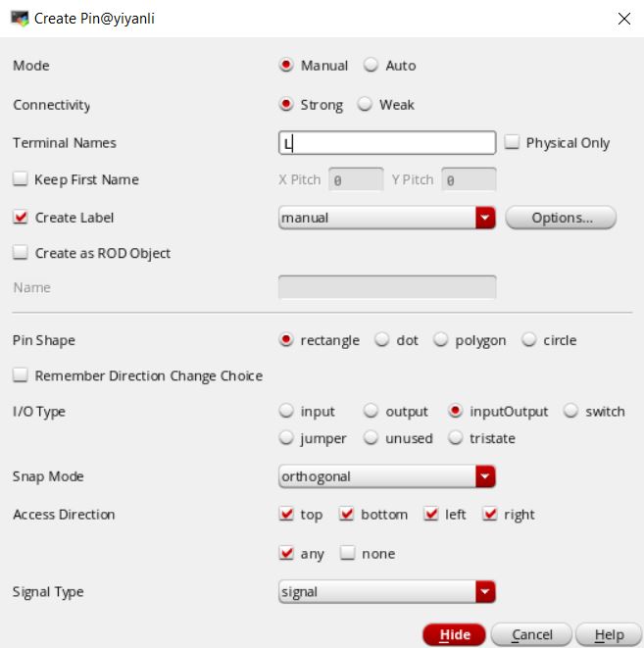Click the Create Pin window app icon
This screenshot has height=648, width=644.
click(20, 19)
